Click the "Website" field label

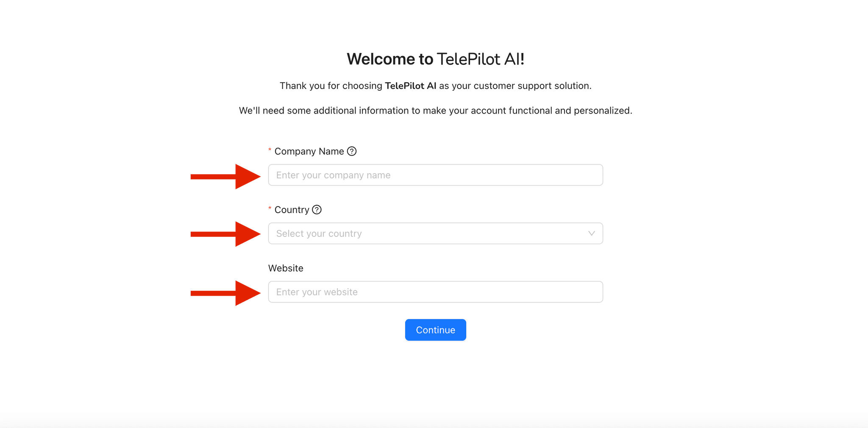286,268
